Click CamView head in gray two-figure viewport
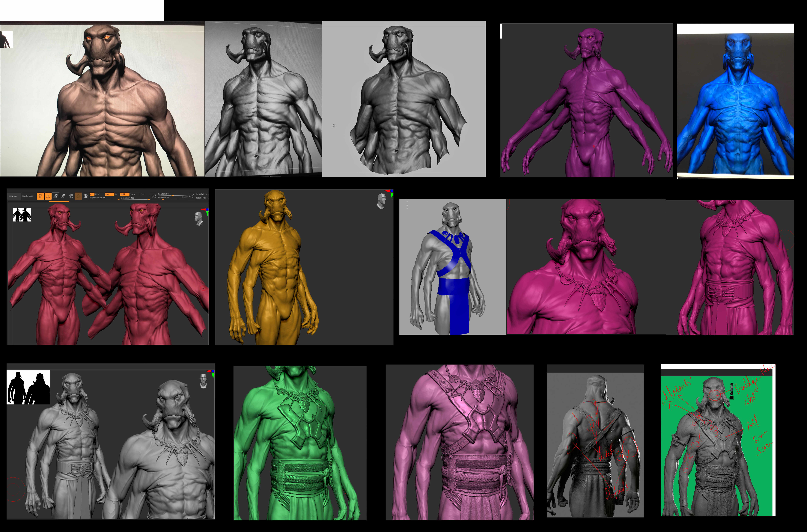This screenshot has height=532, width=807. [203, 381]
